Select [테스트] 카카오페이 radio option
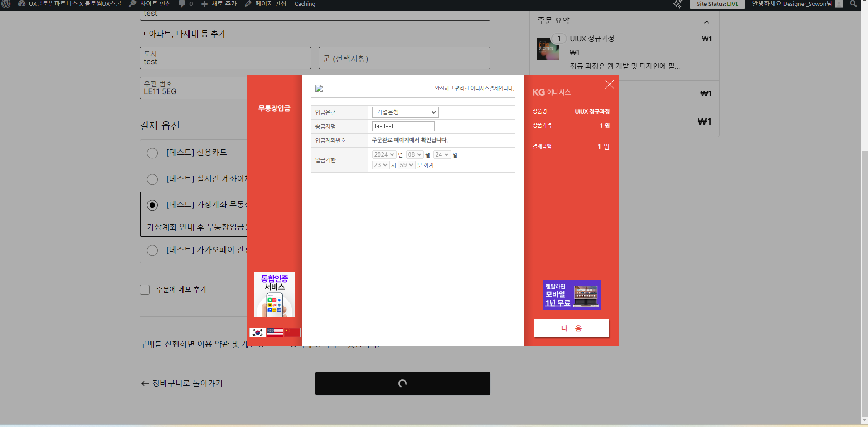The image size is (868, 427). pyautogui.click(x=152, y=250)
